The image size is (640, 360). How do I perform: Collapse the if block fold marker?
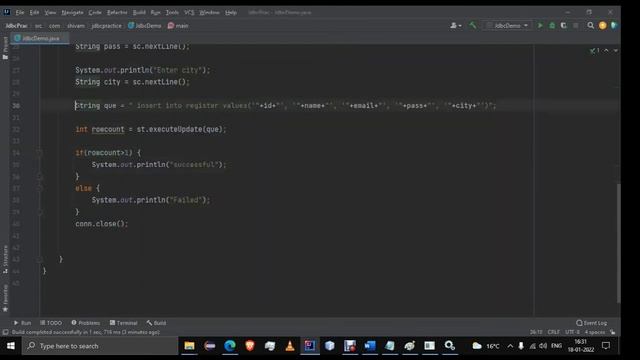[x=40, y=153]
